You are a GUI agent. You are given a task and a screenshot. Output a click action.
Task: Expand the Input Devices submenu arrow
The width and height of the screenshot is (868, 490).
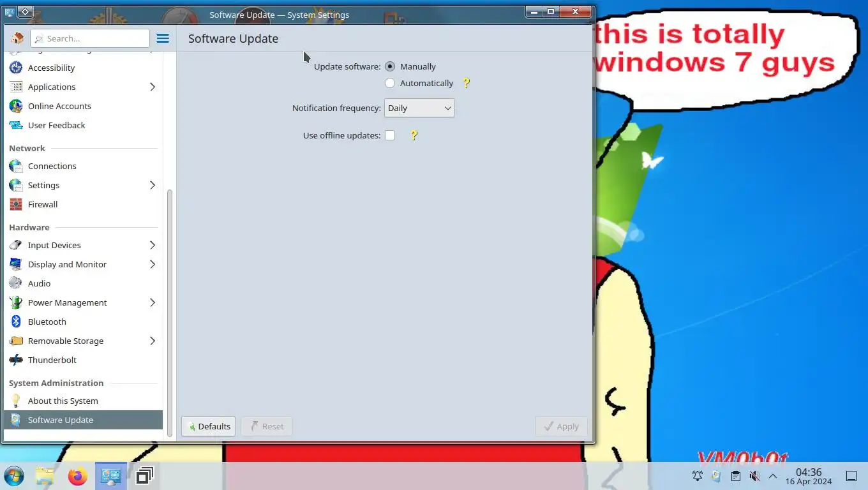[153, 245]
